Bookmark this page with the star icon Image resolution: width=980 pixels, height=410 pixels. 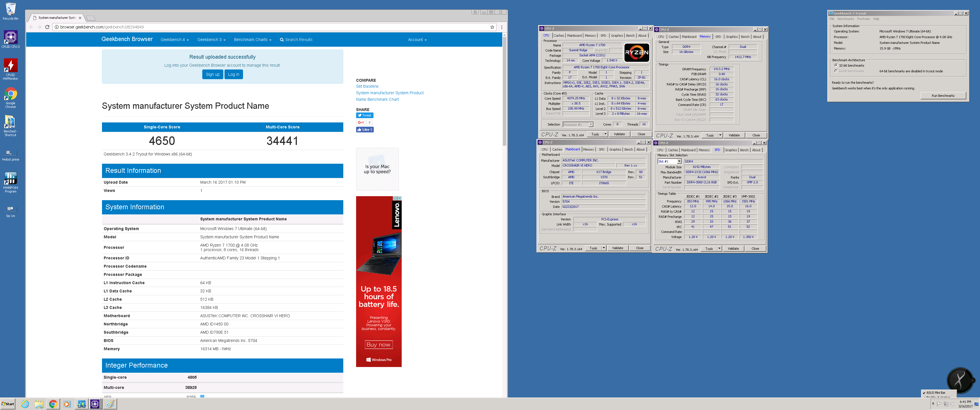pyautogui.click(x=492, y=27)
